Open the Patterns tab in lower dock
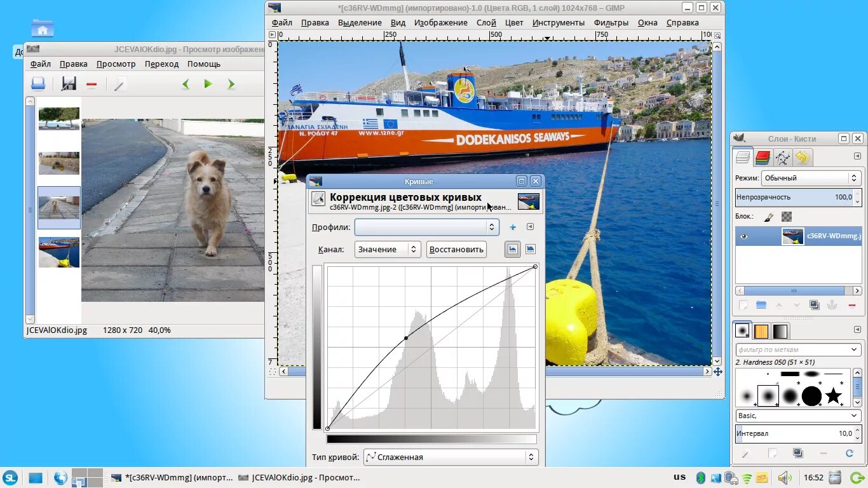 [x=761, y=331]
